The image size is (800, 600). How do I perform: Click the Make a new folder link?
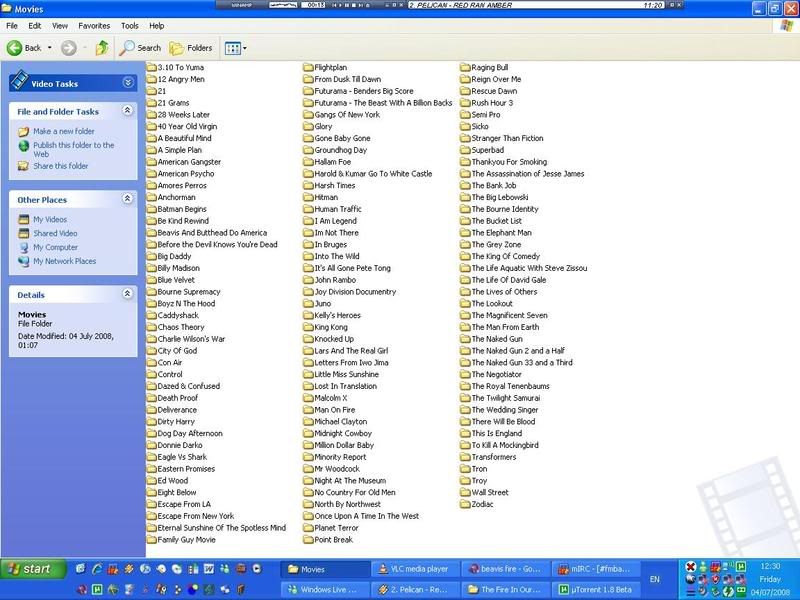pos(64,131)
